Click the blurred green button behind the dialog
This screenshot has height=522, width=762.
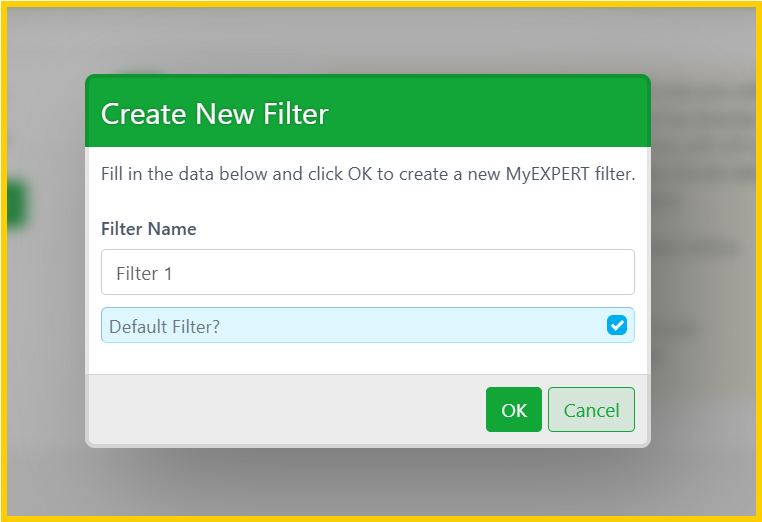click(14, 204)
